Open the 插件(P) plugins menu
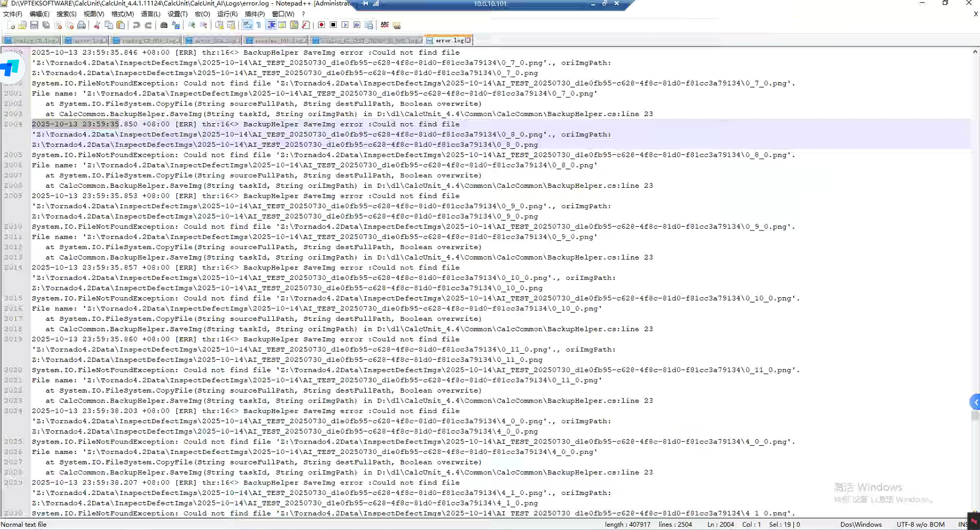 coord(255,14)
